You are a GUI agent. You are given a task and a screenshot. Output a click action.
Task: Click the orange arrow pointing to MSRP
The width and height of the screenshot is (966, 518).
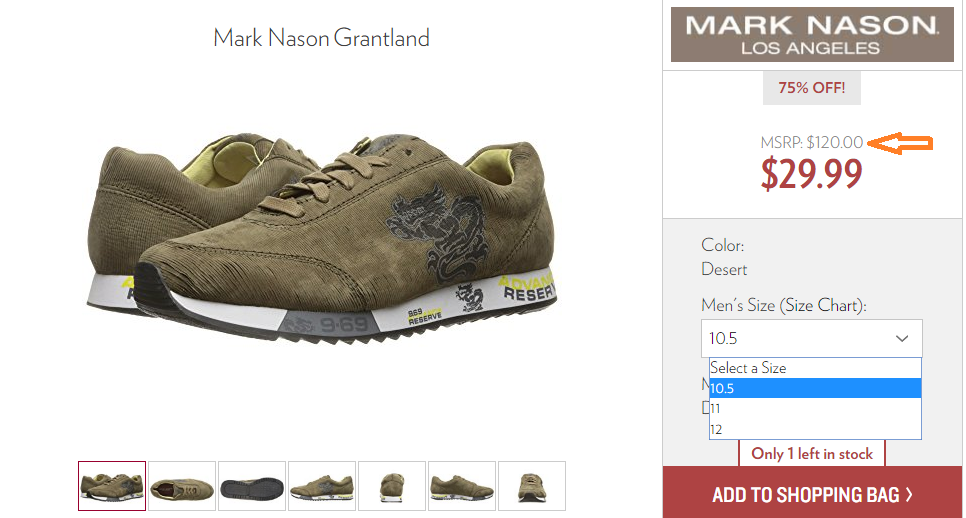(x=900, y=144)
